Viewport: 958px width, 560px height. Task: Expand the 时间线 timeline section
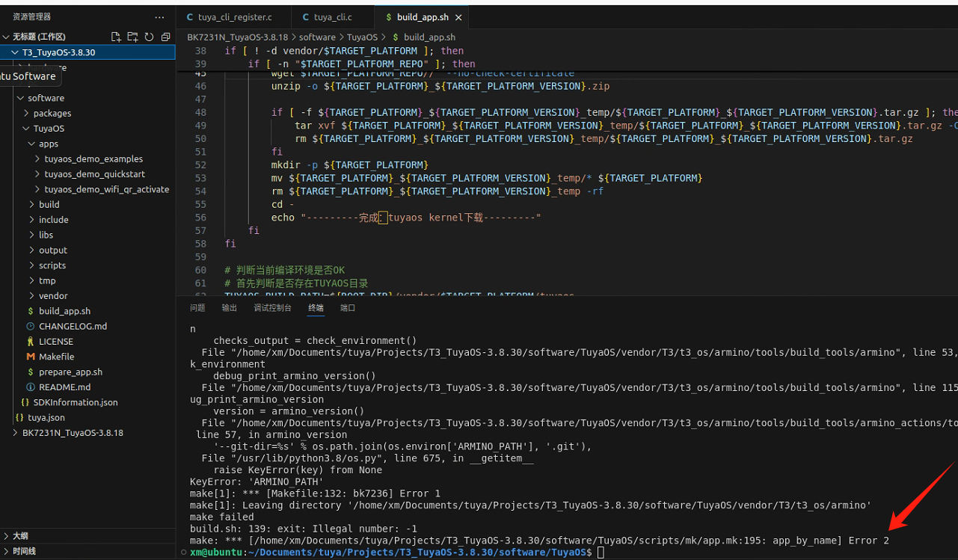(x=87, y=551)
